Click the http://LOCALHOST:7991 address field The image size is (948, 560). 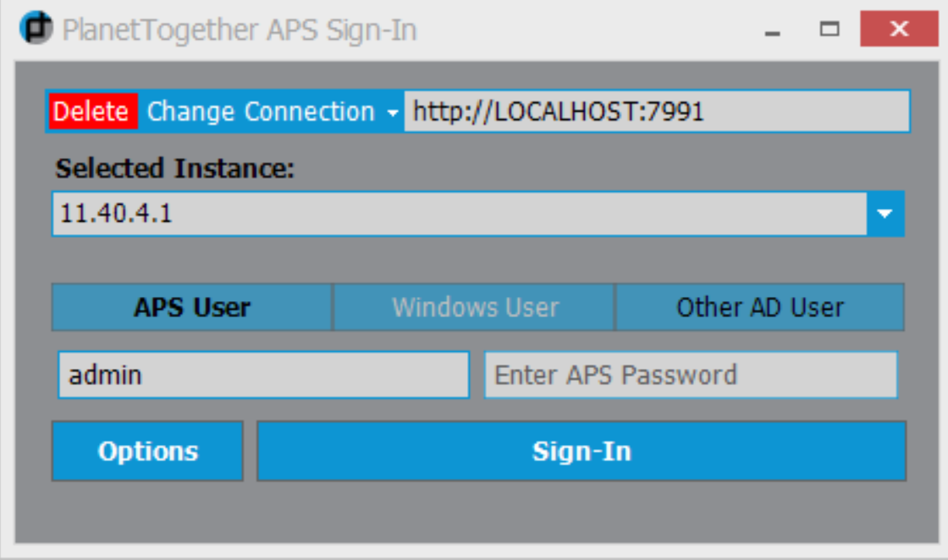coord(657,112)
